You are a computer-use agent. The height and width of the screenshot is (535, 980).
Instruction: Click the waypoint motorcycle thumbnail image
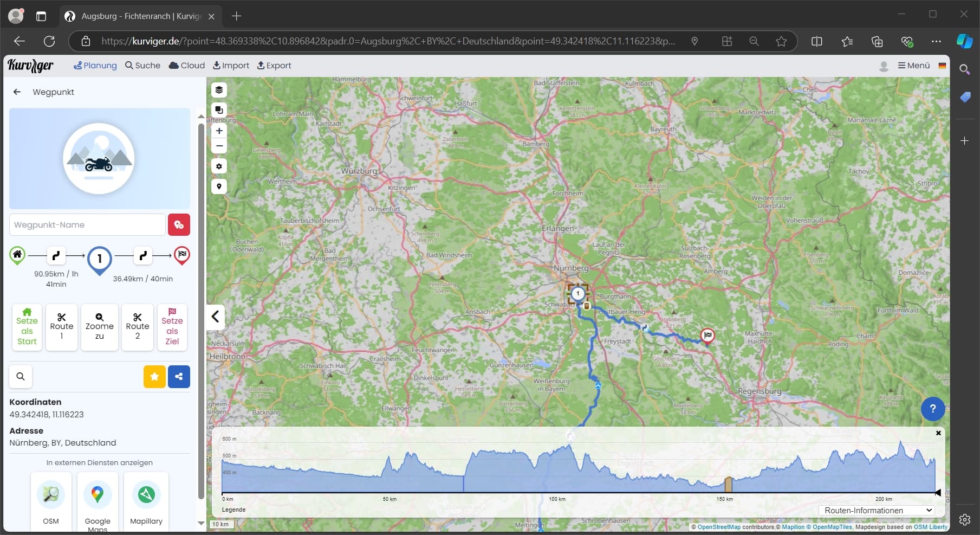99,159
